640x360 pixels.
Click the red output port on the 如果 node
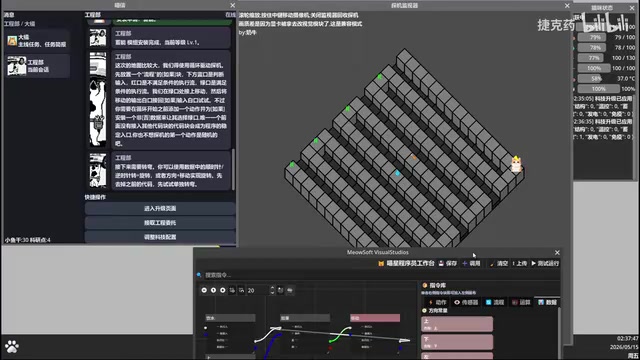(x=330, y=348)
